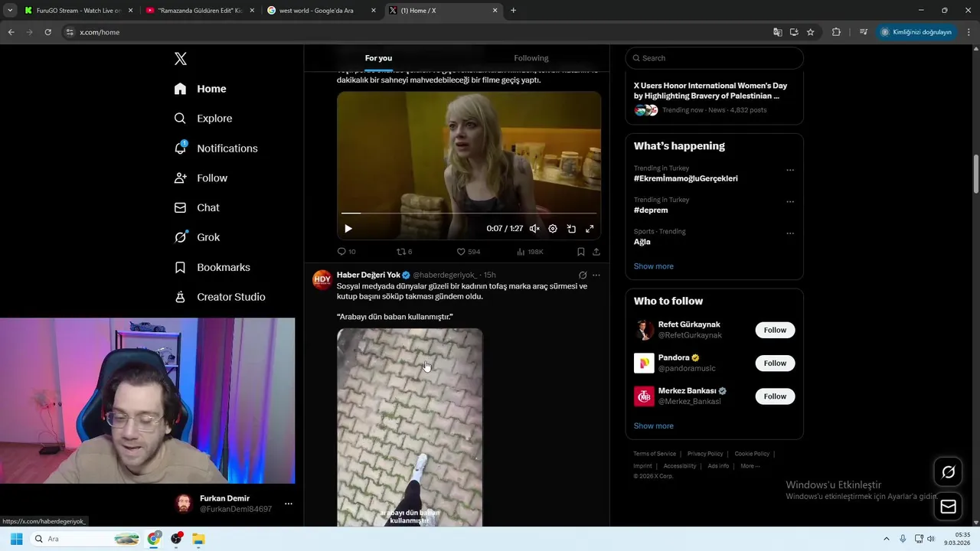Screen dimensions: 980x551
Task: Play the Emma Stone video
Action: pyautogui.click(x=348, y=229)
